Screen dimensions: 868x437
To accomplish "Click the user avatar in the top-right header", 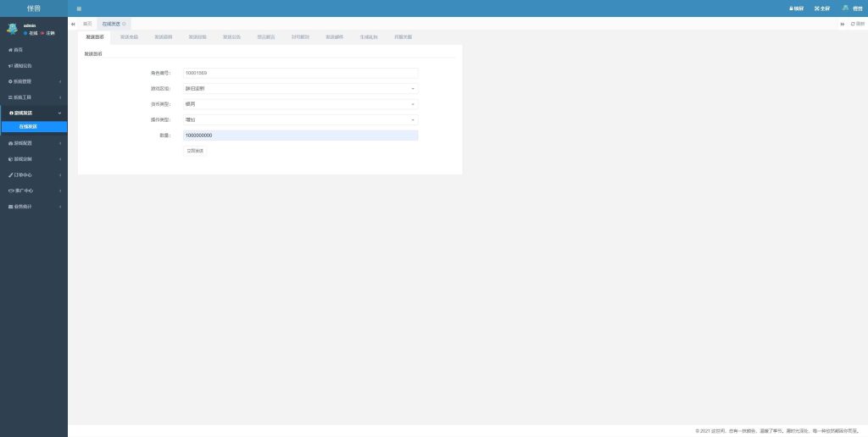I will coord(845,8).
